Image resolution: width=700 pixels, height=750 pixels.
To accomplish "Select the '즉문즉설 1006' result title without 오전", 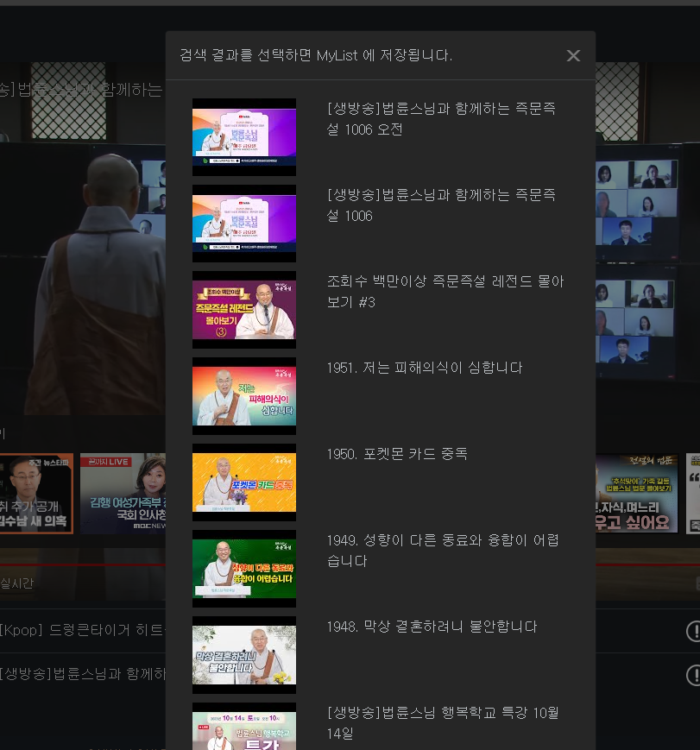I will [441, 205].
